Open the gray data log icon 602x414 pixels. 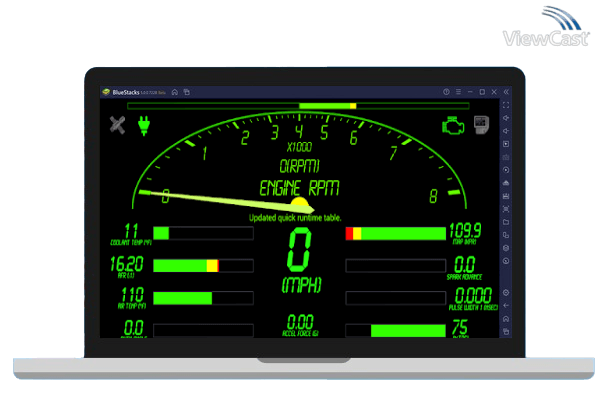click(x=480, y=124)
